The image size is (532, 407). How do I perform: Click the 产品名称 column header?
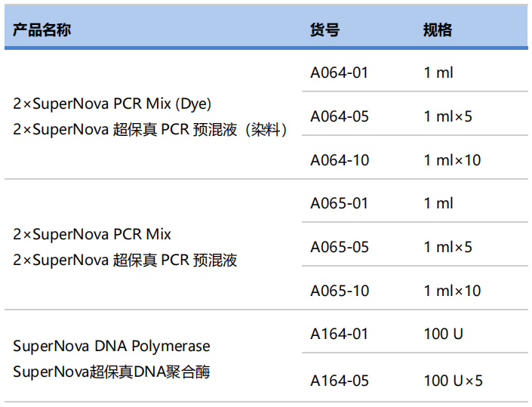[42, 30]
